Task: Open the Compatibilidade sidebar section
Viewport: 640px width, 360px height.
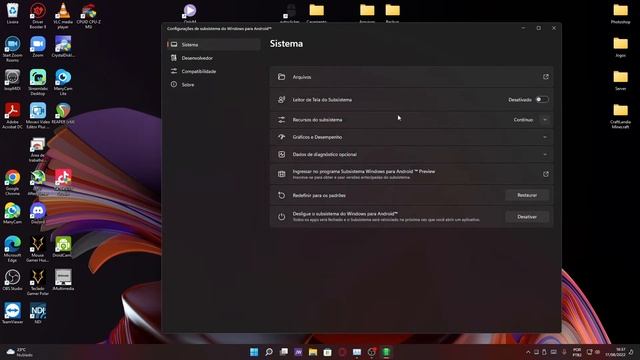Action: click(x=213, y=71)
